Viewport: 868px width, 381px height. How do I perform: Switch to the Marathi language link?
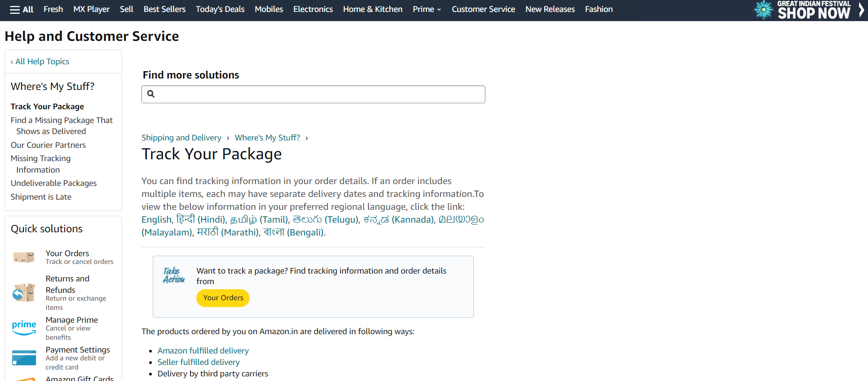point(228,232)
